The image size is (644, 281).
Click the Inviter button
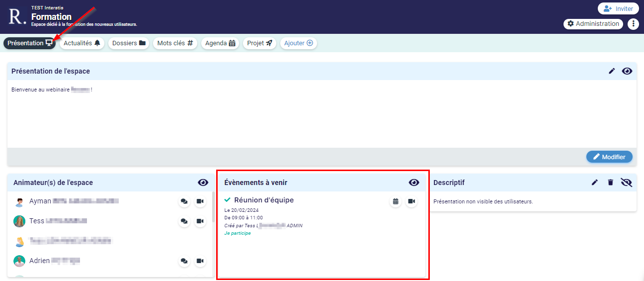pyautogui.click(x=618, y=8)
